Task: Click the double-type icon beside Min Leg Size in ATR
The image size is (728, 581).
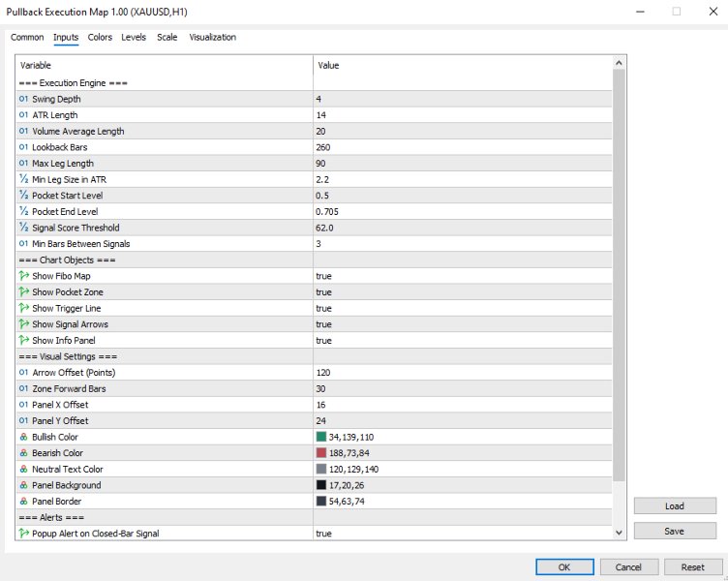Action: pyautogui.click(x=23, y=179)
